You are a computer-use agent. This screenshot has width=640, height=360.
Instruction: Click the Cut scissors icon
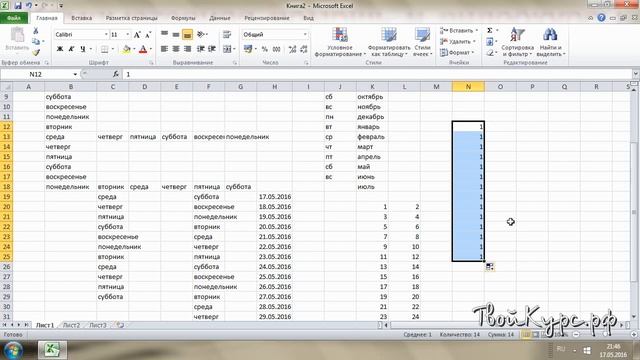[36, 31]
